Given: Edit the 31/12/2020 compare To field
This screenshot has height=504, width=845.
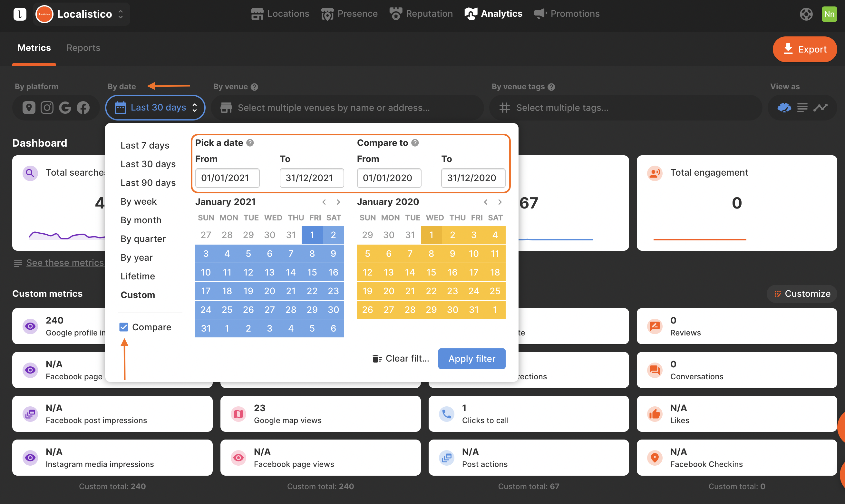Looking at the screenshot, I should pyautogui.click(x=473, y=178).
